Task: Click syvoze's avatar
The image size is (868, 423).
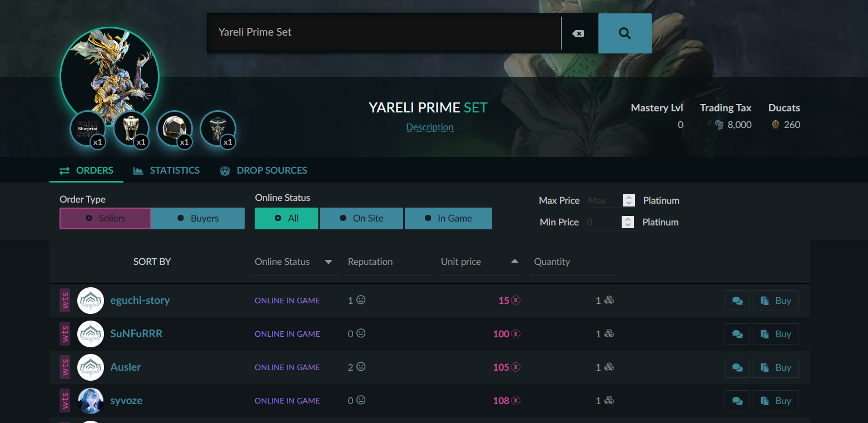Action: click(91, 401)
